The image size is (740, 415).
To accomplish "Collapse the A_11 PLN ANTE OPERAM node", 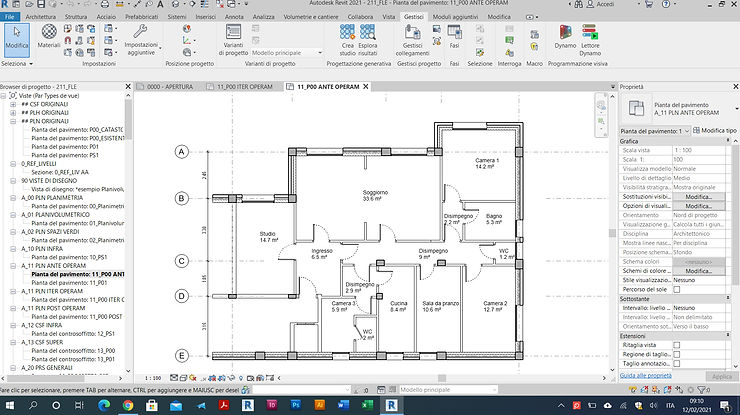I will (x=13, y=266).
